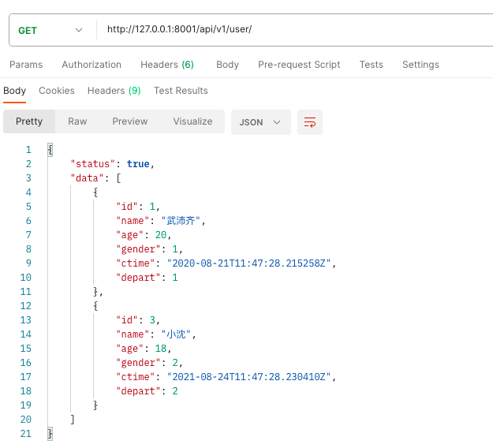Open the request Body tab
The width and height of the screenshot is (493, 448).
coord(227,65)
